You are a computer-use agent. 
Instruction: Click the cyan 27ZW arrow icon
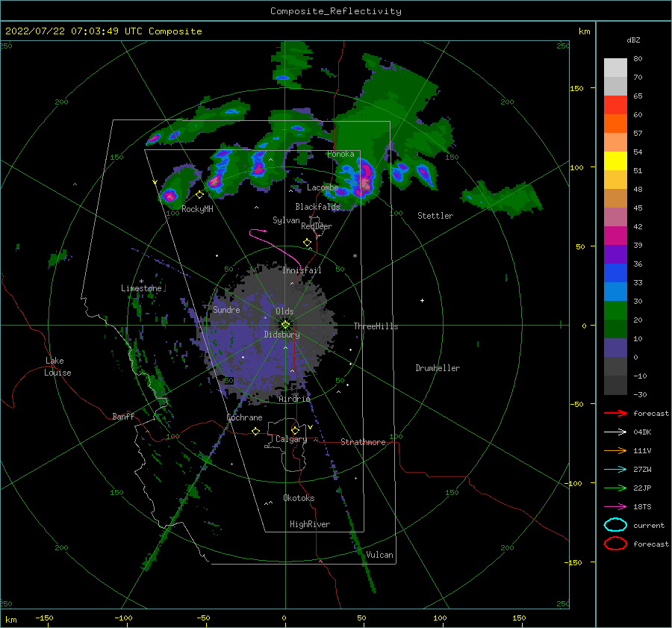615,470
